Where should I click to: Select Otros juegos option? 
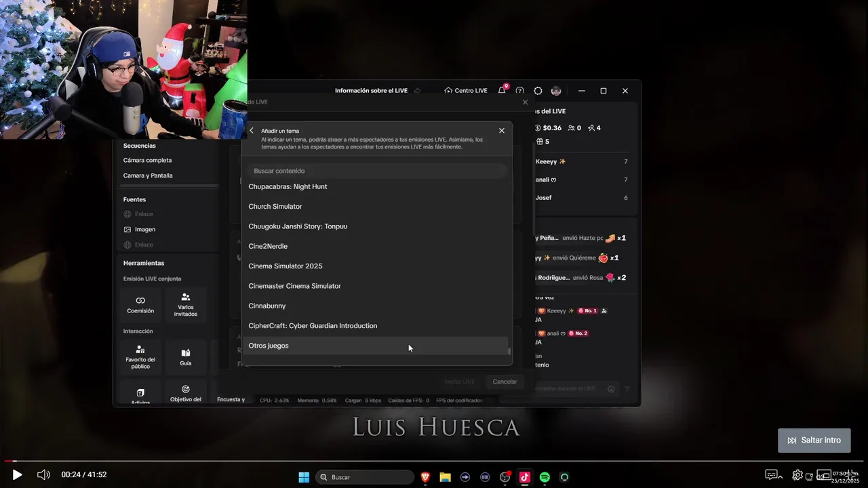click(376, 346)
